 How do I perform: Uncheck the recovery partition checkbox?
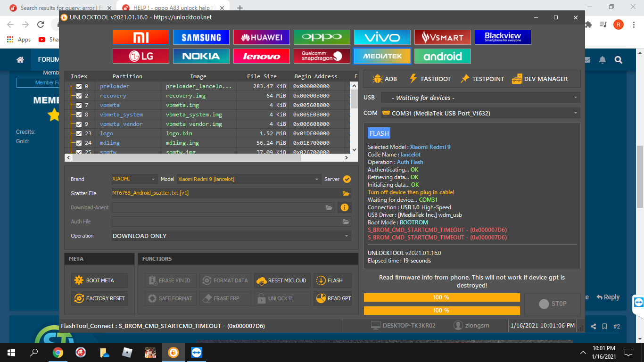pyautogui.click(x=79, y=96)
